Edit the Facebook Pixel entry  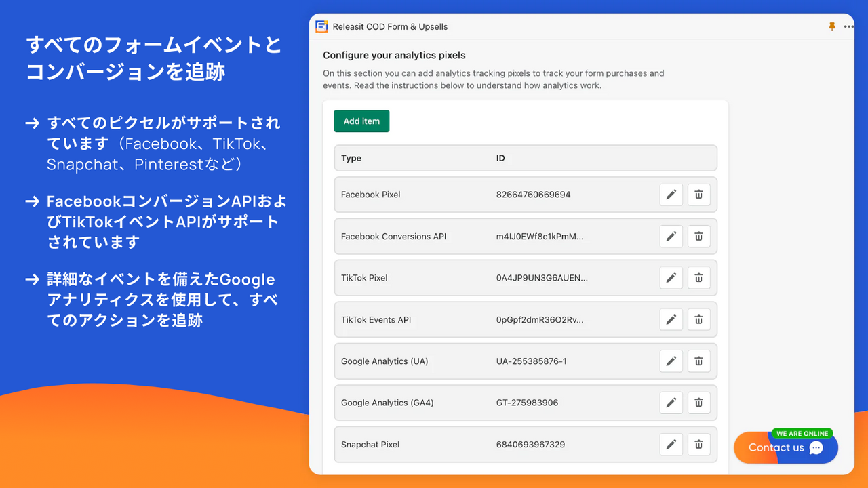671,195
